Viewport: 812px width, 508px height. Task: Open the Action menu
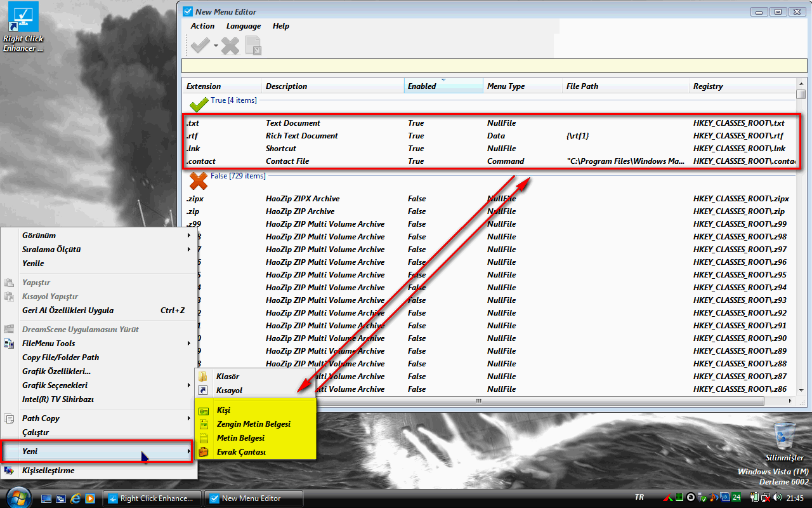203,26
